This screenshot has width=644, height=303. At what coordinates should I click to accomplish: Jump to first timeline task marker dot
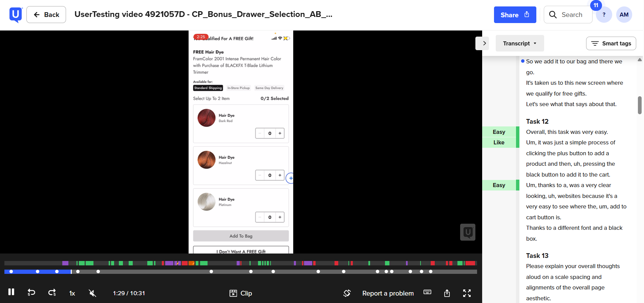pos(11,271)
